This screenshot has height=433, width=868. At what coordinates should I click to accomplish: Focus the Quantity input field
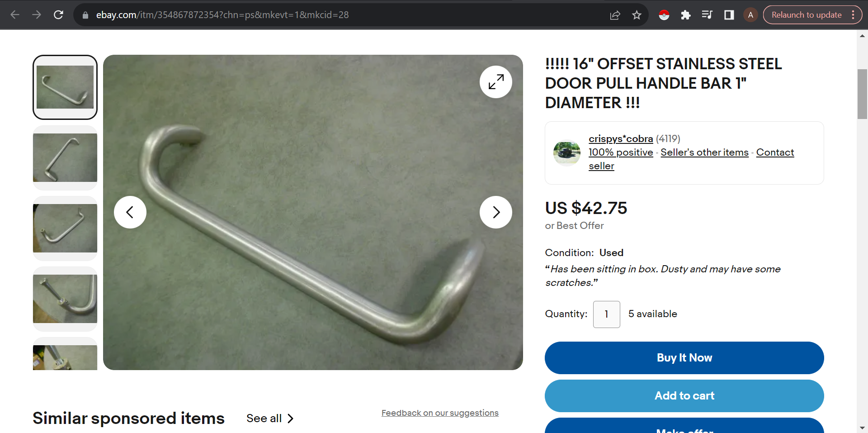606,314
